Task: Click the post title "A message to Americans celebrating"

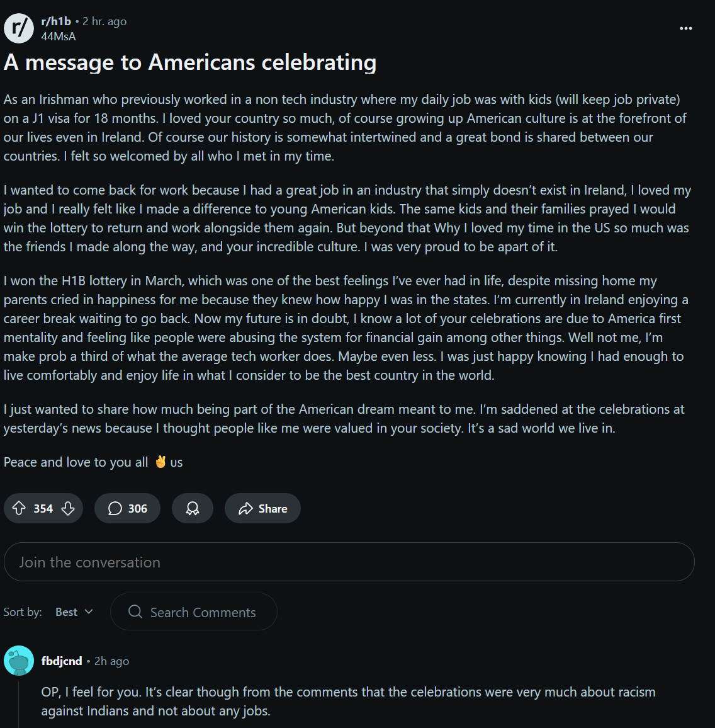Action: click(190, 62)
